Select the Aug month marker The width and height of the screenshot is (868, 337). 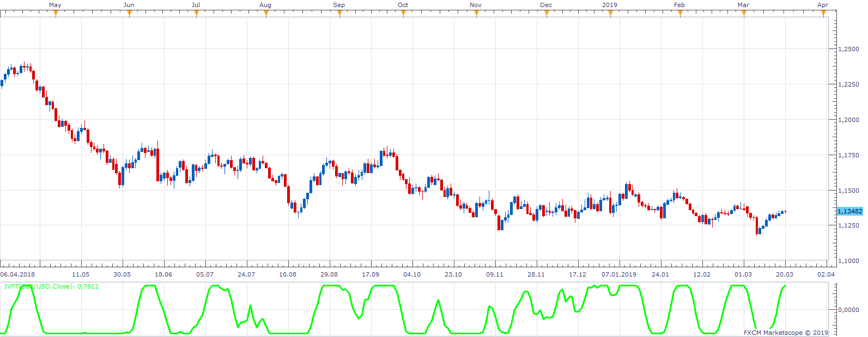pos(266,14)
